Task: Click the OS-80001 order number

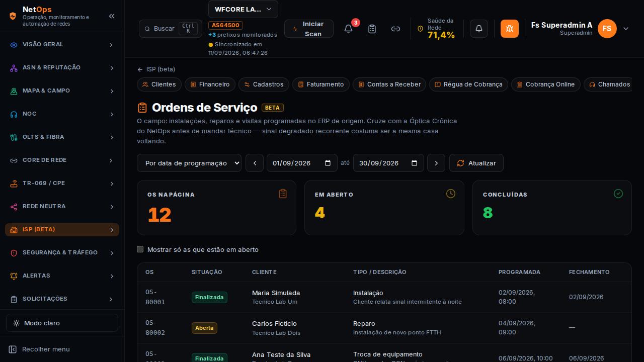Action: coord(155,297)
